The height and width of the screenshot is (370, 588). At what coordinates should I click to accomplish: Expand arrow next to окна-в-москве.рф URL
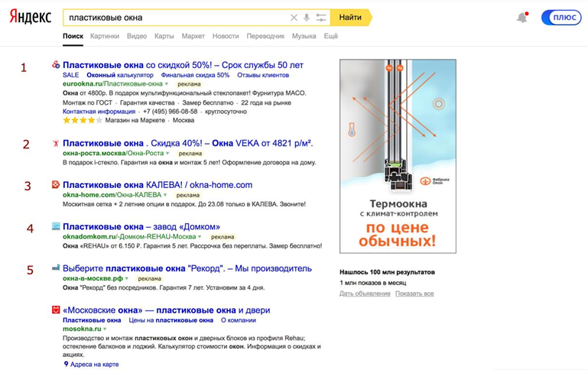coord(127,278)
